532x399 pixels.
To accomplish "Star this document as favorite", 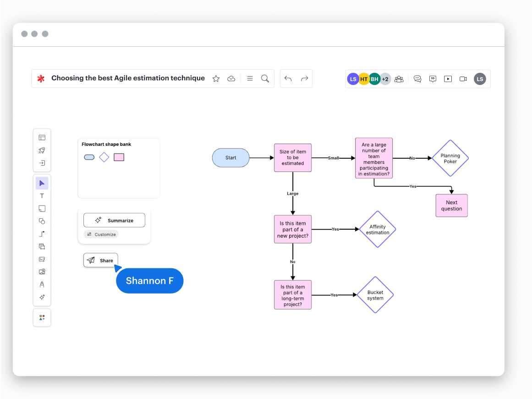I will tap(216, 79).
